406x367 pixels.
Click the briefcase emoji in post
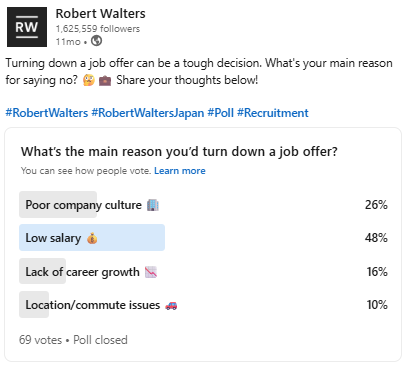coord(105,80)
